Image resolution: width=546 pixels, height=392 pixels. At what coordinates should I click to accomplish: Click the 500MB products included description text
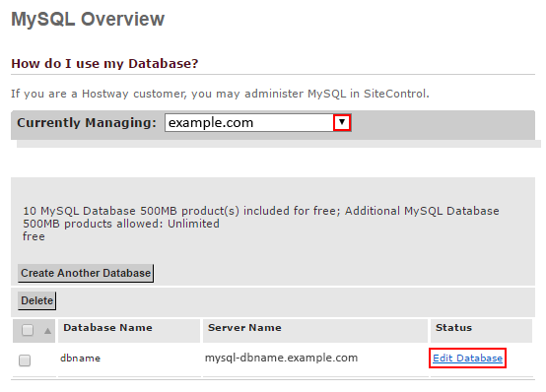(x=261, y=218)
